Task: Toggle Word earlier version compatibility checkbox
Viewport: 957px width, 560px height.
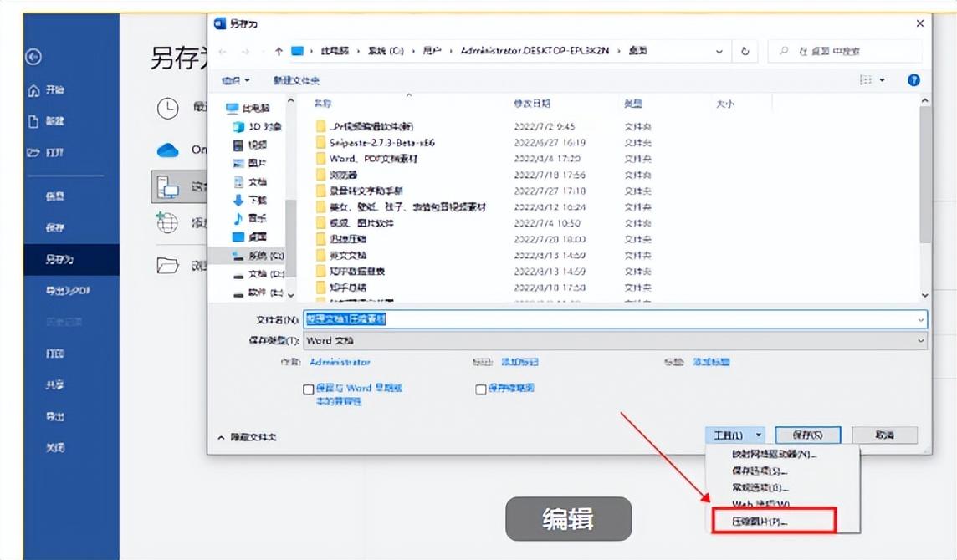Action: click(x=309, y=389)
